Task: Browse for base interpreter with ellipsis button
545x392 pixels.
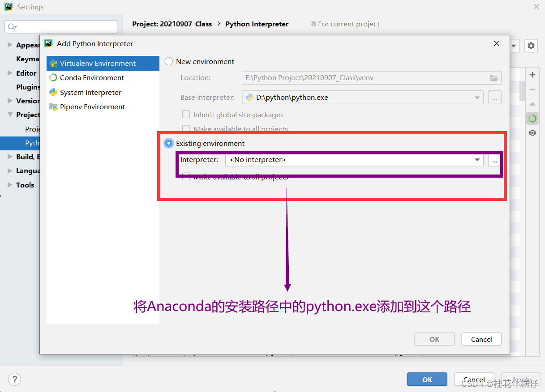Action: (495, 97)
